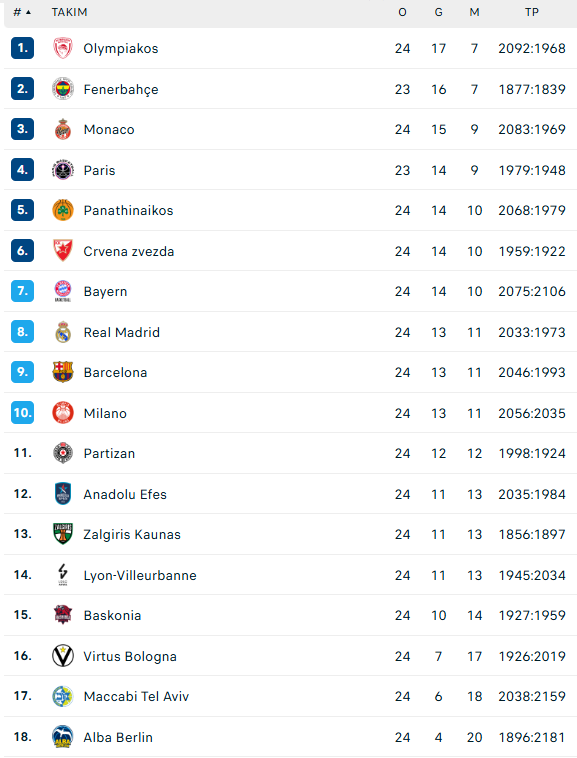
Task: Open the Partizan team name link
Action: tap(109, 453)
